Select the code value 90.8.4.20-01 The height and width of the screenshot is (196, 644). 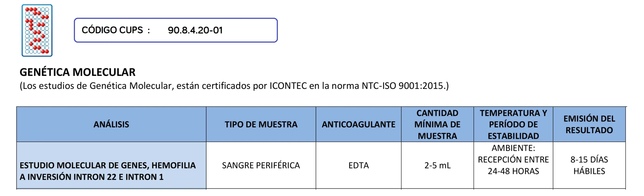[195, 30]
